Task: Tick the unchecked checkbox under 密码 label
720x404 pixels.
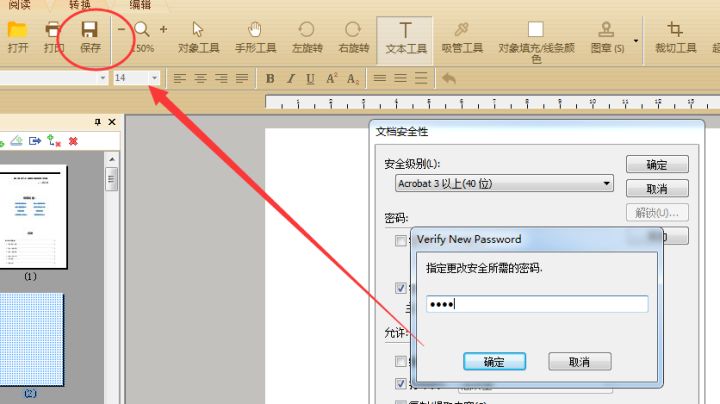Action: (x=400, y=241)
